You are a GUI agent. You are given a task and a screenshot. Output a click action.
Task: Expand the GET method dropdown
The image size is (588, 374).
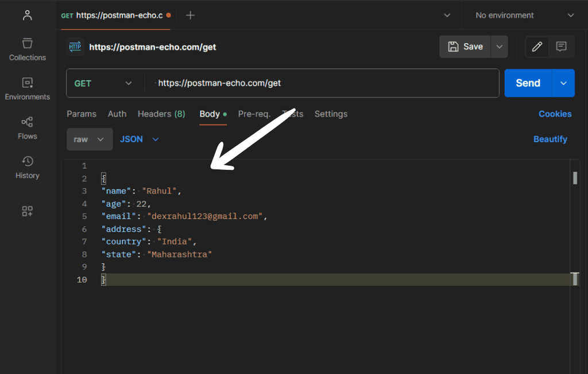tap(103, 83)
